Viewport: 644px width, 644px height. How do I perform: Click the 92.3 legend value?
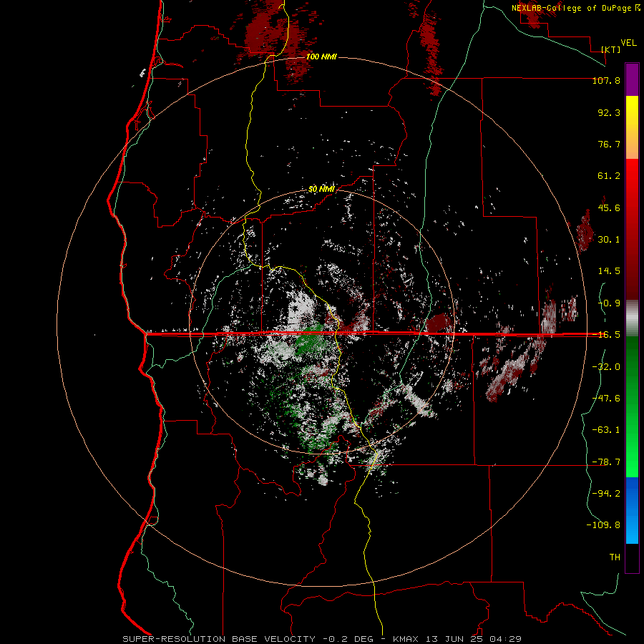pyautogui.click(x=609, y=112)
